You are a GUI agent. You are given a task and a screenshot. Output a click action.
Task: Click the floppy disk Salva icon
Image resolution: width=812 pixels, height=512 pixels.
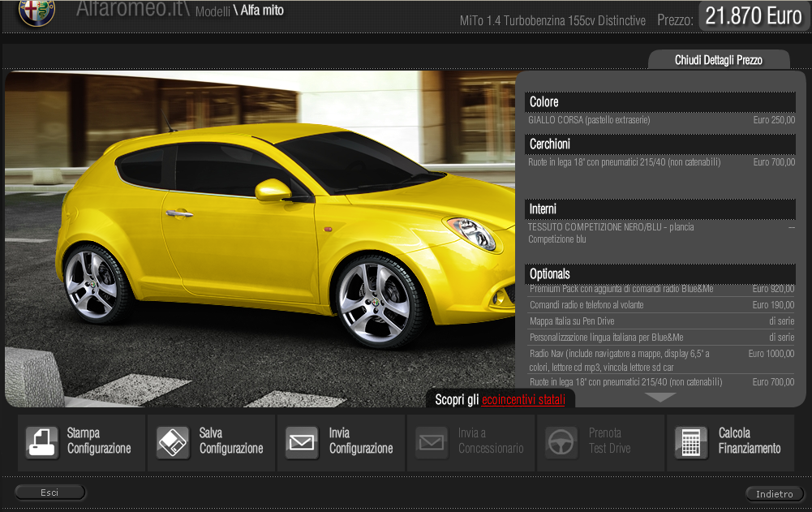point(173,443)
